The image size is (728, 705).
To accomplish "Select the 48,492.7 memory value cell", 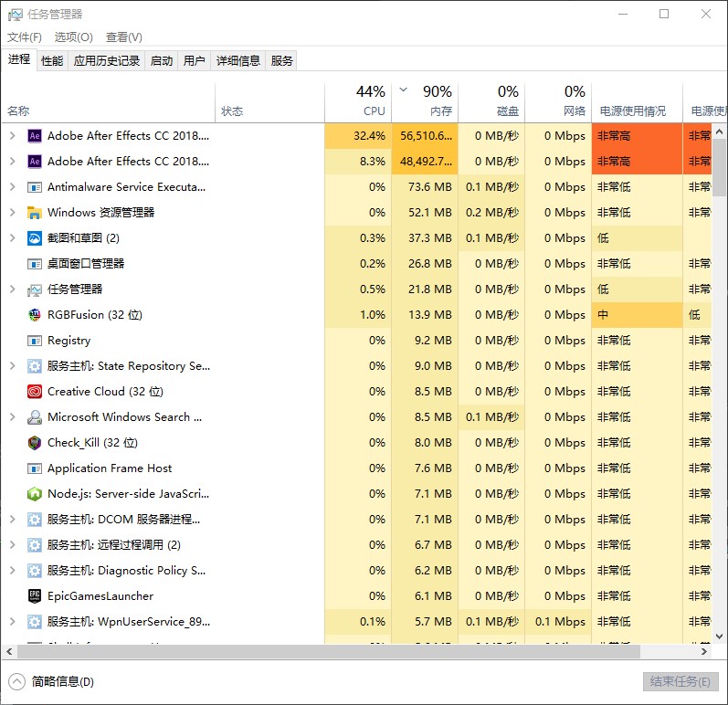I will pos(425,162).
